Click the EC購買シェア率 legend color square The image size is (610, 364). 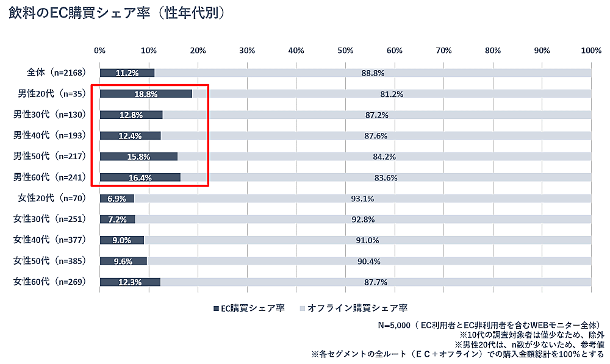click(216, 308)
